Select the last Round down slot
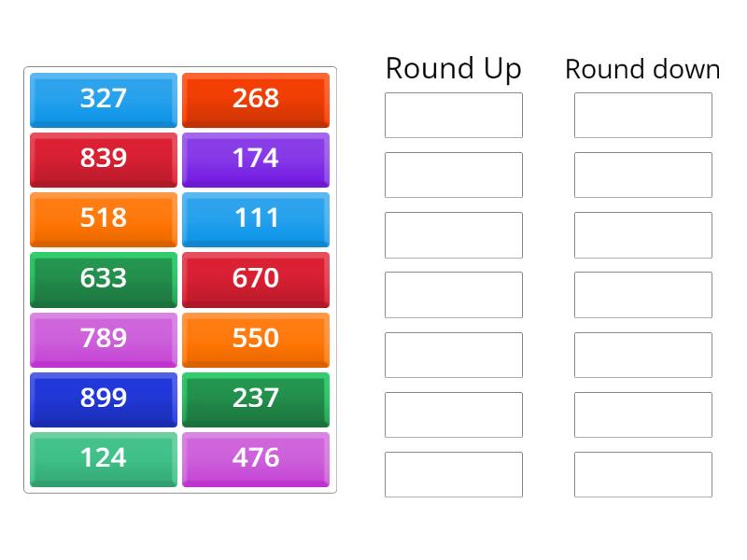 tap(643, 474)
